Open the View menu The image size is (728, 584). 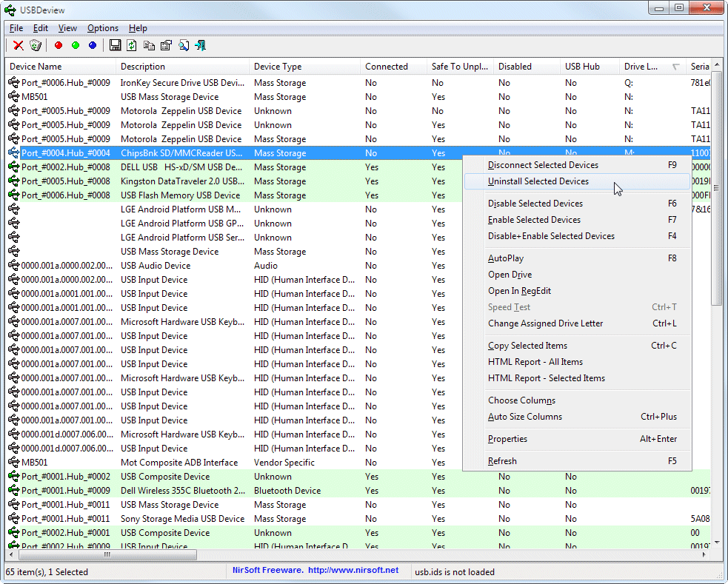(x=67, y=28)
